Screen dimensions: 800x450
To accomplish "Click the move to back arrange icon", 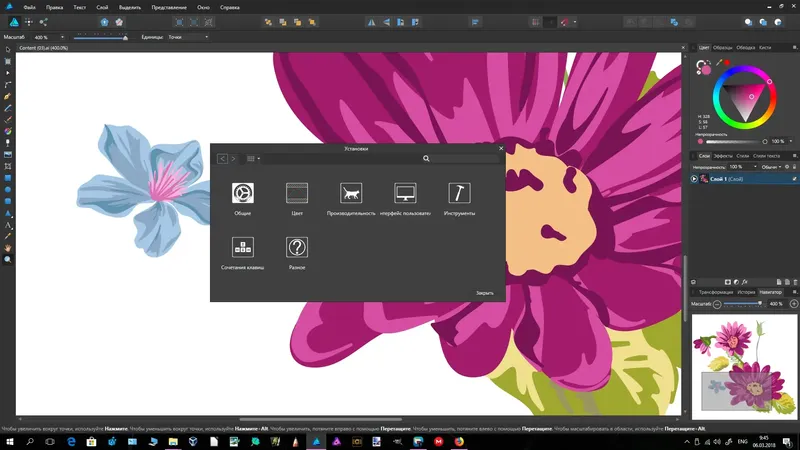I will click(268, 22).
